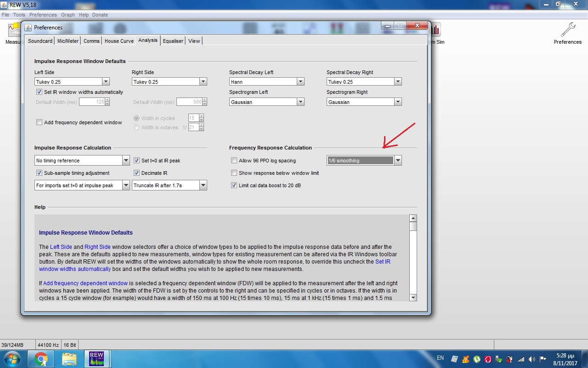
Task: Expand the 1/6 smoothing dropdown
Action: [x=398, y=161]
